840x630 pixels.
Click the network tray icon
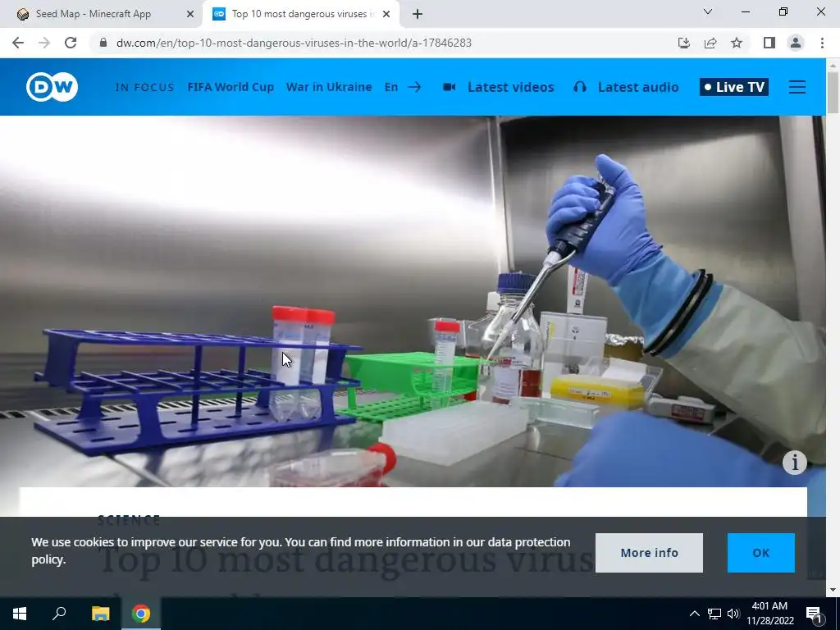(714, 614)
